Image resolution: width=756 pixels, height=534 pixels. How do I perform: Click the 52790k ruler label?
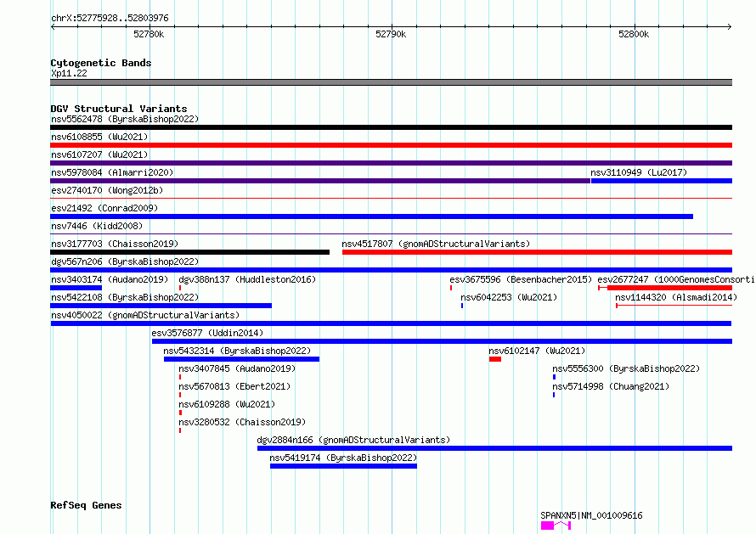point(391,34)
